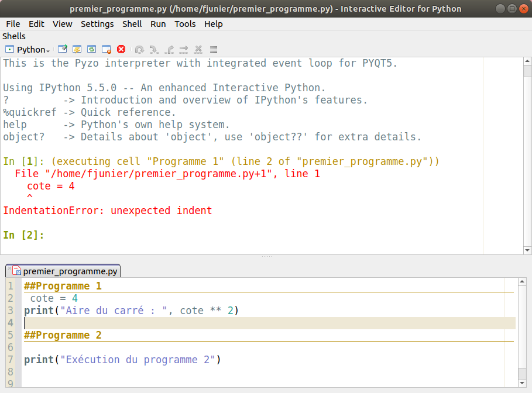The height and width of the screenshot is (393, 532).
Task: Open the Shell menu
Action: 132,24
